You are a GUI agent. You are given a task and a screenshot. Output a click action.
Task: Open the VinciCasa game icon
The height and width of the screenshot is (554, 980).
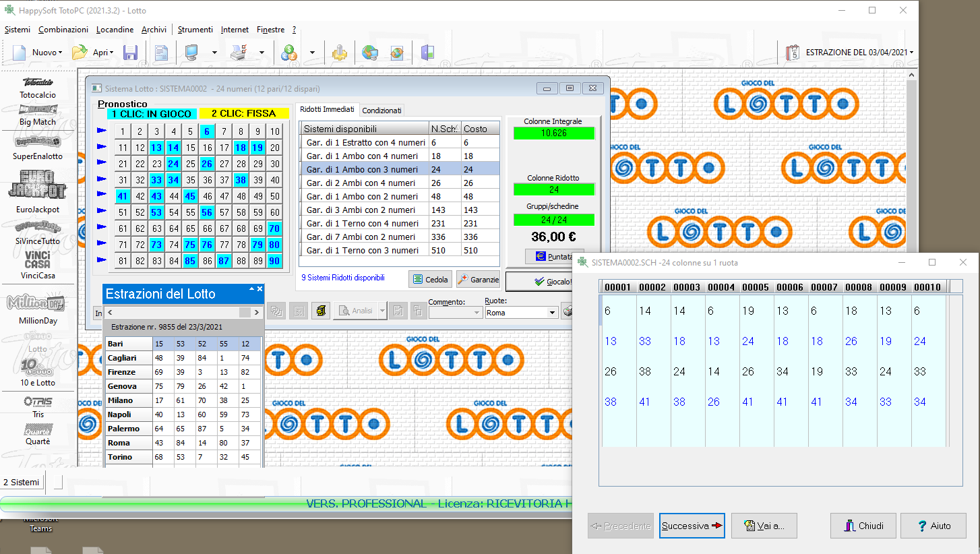(x=38, y=265)
